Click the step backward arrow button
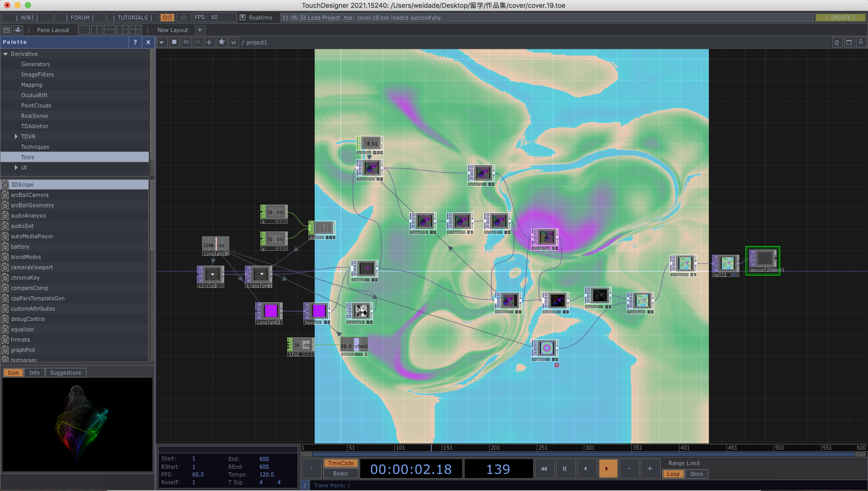 click(586, 469)
